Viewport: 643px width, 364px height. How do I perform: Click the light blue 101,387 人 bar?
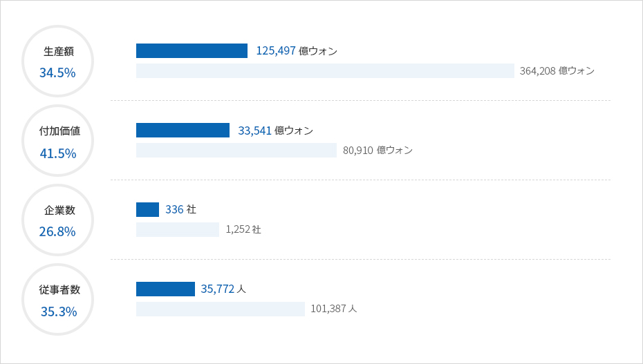[221, 309]
